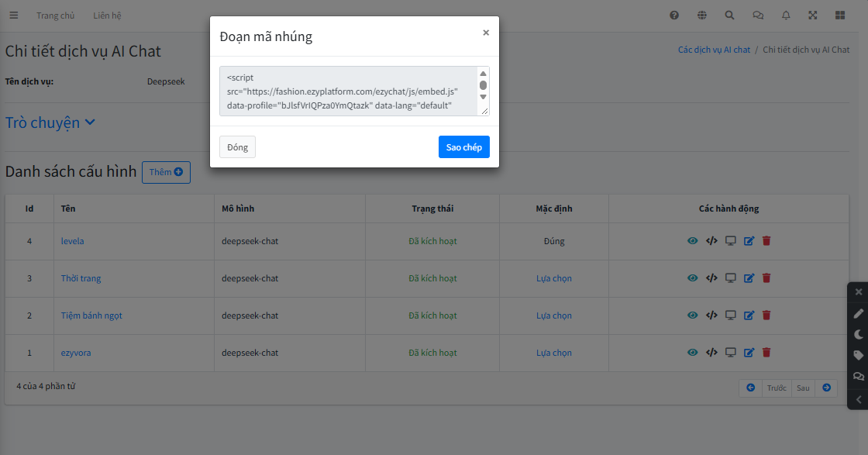
Task: Select the pencil icon in side panel
Action: [x=859, y=313]
